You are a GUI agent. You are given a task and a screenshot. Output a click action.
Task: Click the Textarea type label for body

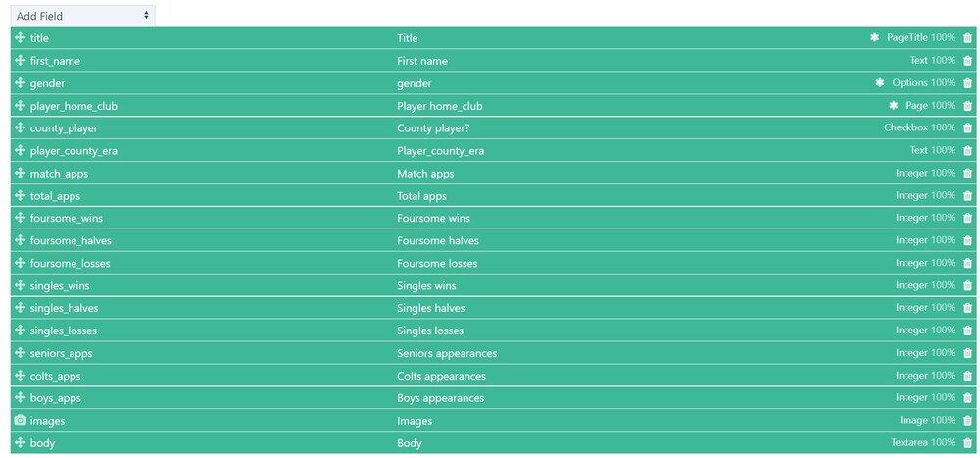click(x=909, y=443)
